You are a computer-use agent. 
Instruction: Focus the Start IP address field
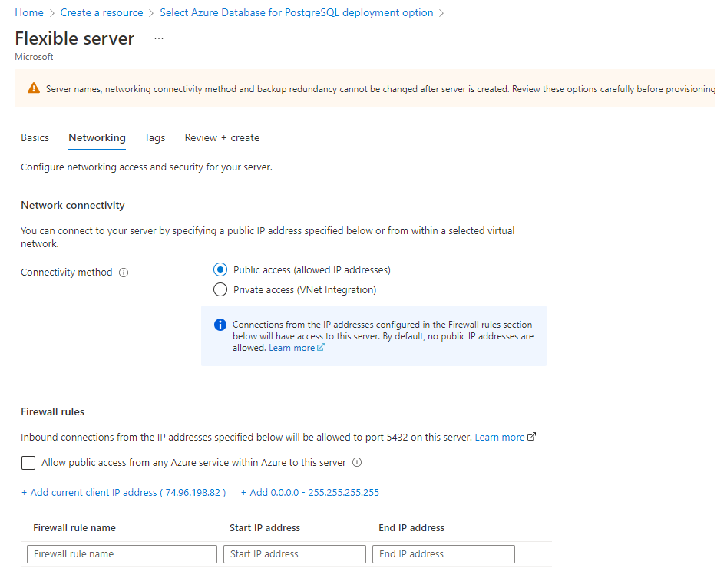[295, 554]
